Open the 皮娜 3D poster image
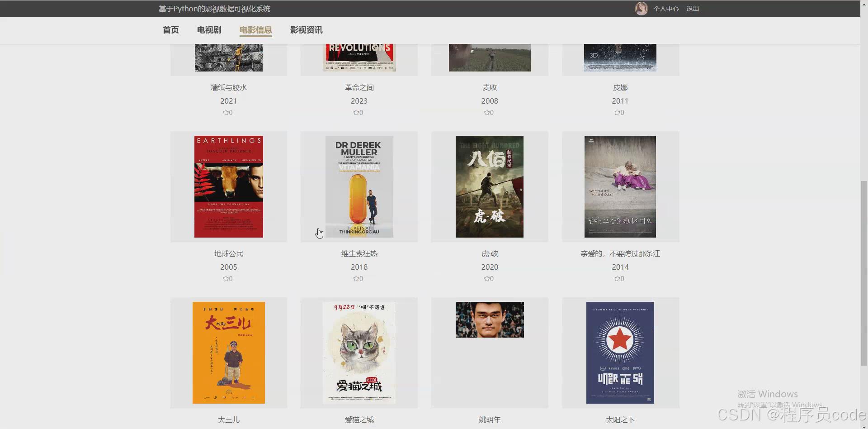868x429 pixels. tap(620, 57)
